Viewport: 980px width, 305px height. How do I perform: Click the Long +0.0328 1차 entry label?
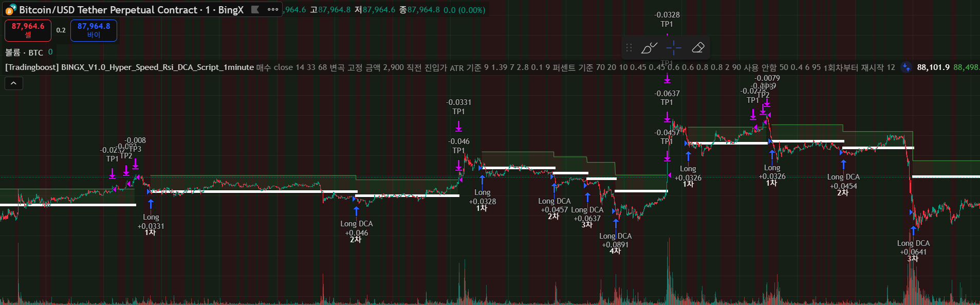tap(482, 200)
